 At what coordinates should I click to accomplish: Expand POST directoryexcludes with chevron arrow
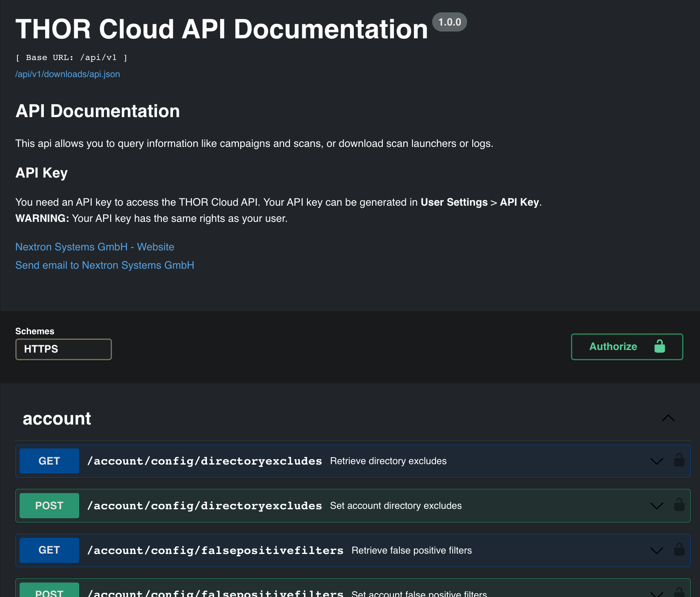[657, 506]
